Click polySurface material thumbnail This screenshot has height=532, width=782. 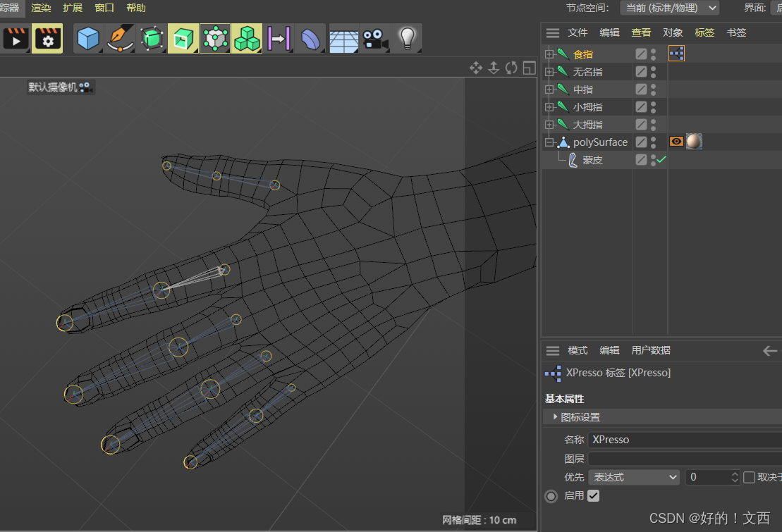coord(694,141)
